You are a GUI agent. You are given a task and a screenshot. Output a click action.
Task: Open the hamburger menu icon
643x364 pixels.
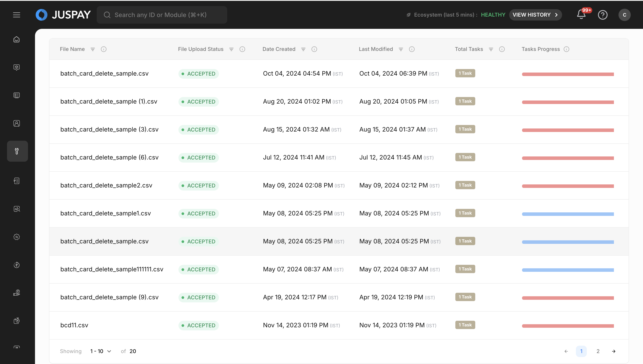point(17,15)
